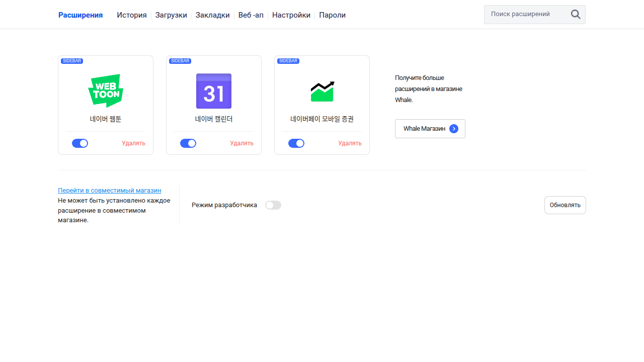Viewport: 644px width, 362px height.
Task: Click SIDEBAR badge on 네이버 웹툰 card
Action: 72,61
